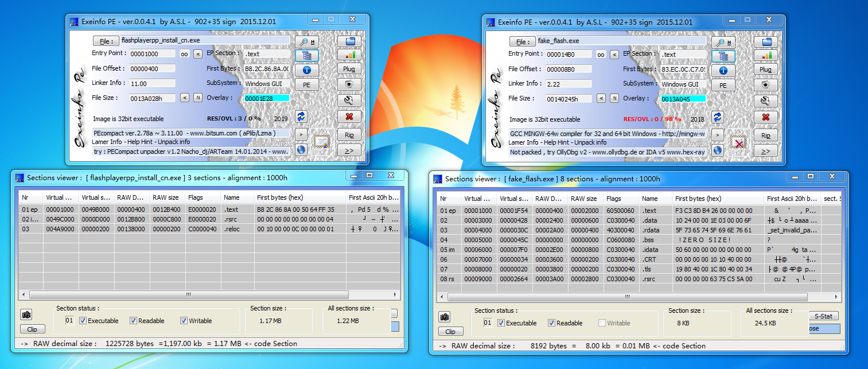Click < button beside File Size in fake_flash window
The image size is (868, 369).
pyautogui.click(x=601, y=98)
